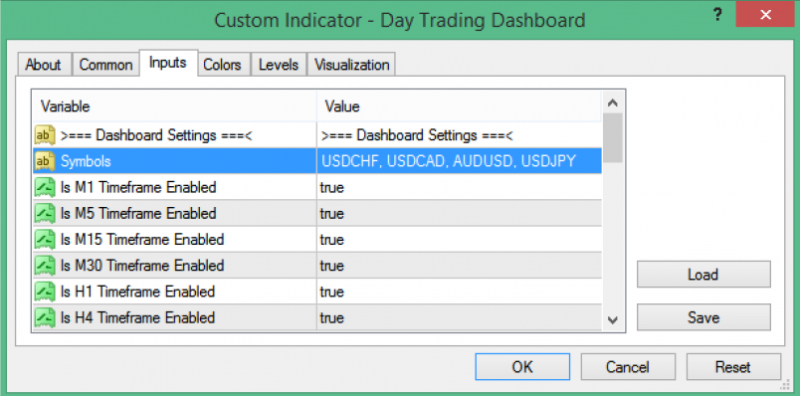Close the Custom Indicator dialog
Screen dimensions: 800x396
(x=765, y=15)
